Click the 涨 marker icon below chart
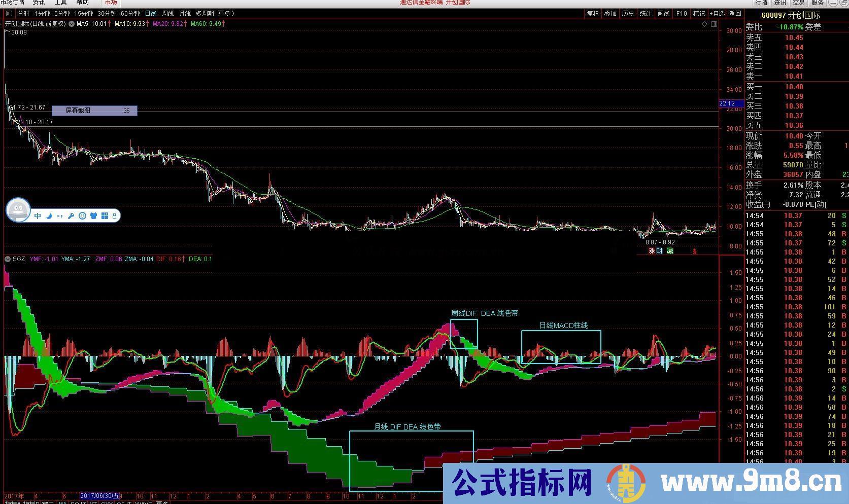Image resolution: width=849 pixels, height=504 pixels. point(652,251)
